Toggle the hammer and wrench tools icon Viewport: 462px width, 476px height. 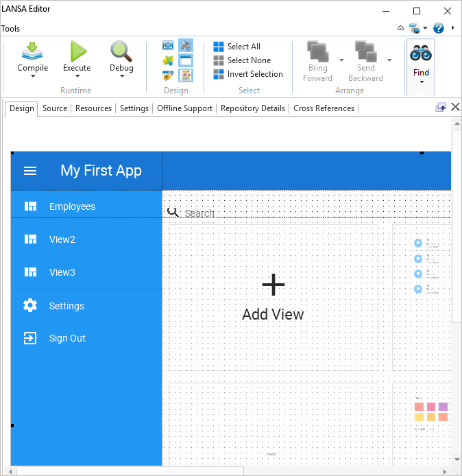coord(186,45)
